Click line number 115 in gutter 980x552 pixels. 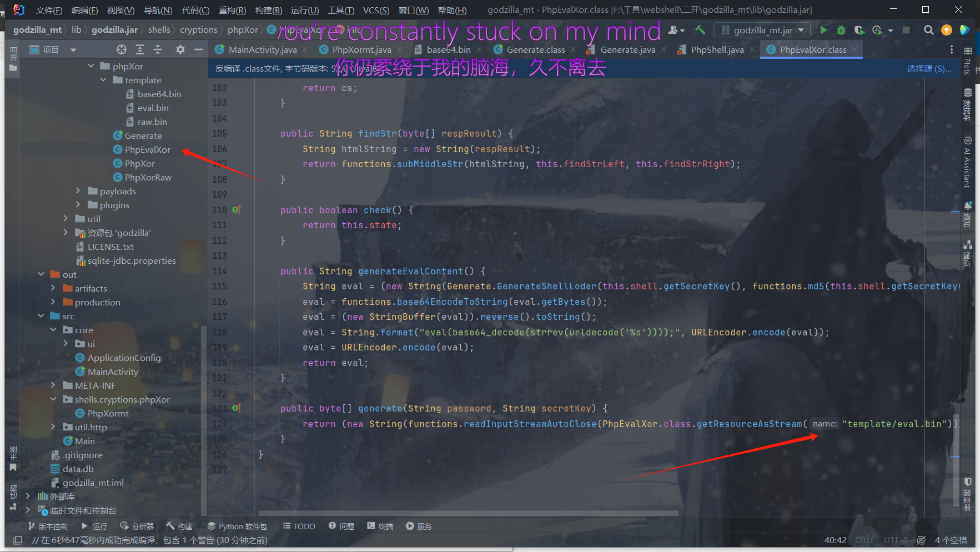(219, 286)
